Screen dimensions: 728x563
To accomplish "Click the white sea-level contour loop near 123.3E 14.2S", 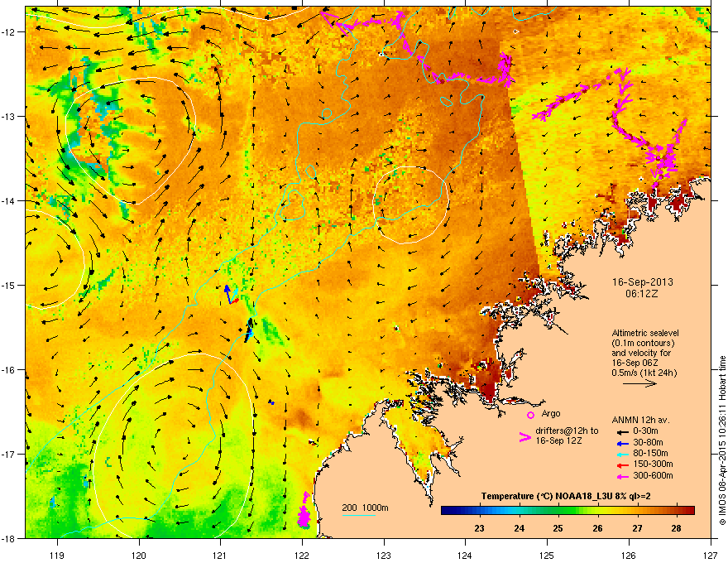I will [x=411, y=205].
